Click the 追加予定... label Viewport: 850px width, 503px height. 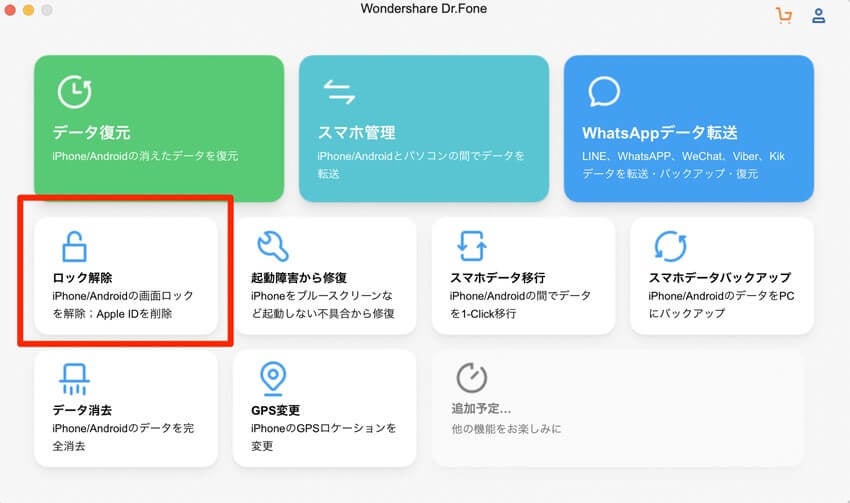tap(481, 408)
